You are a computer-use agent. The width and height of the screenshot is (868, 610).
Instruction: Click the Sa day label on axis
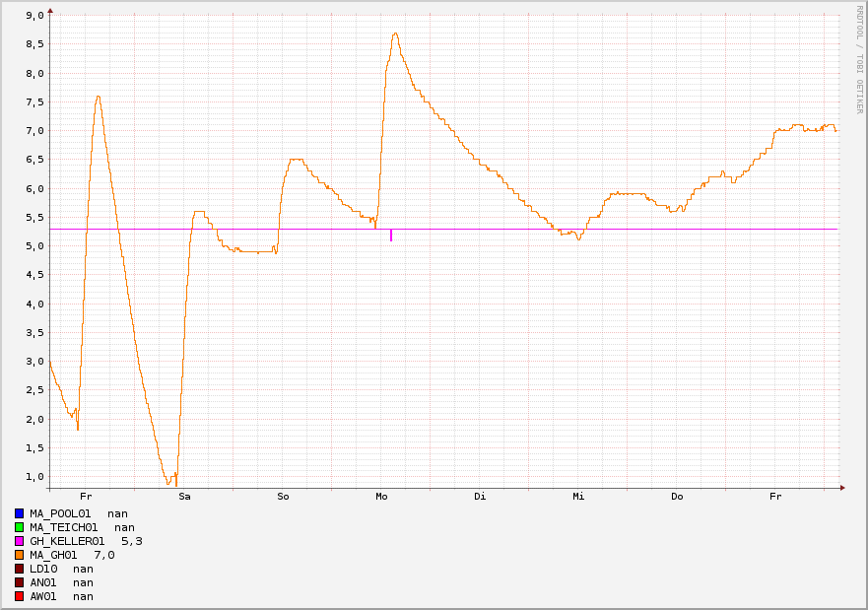click(184, 497)
